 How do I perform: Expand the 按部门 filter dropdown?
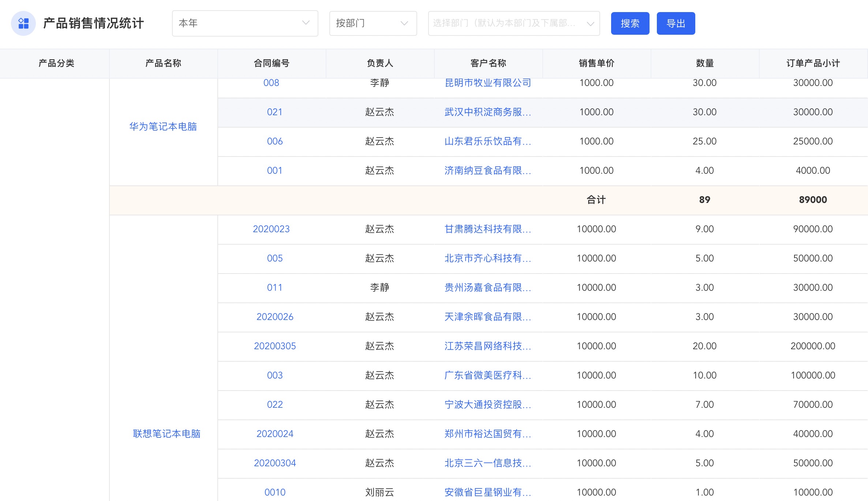click(373, 23)
